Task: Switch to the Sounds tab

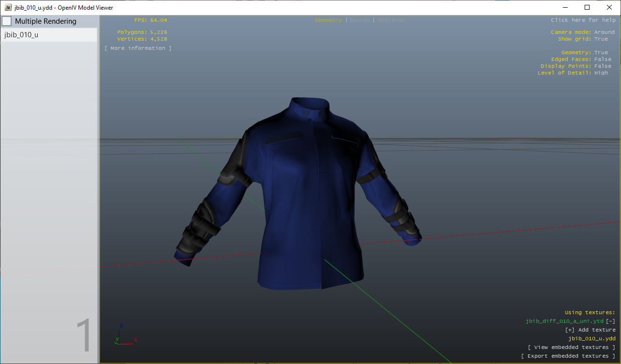Action: click(x=359, y=20)
